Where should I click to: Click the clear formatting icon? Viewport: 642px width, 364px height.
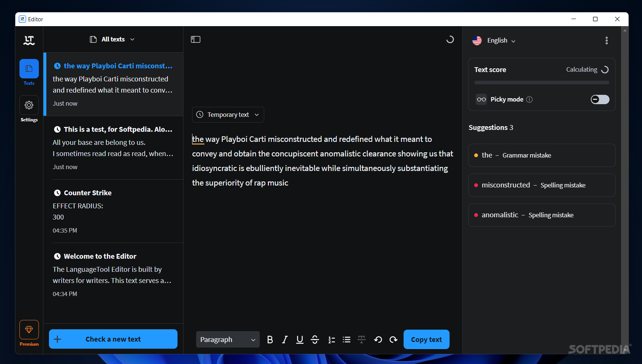click(x=361, y=339)
